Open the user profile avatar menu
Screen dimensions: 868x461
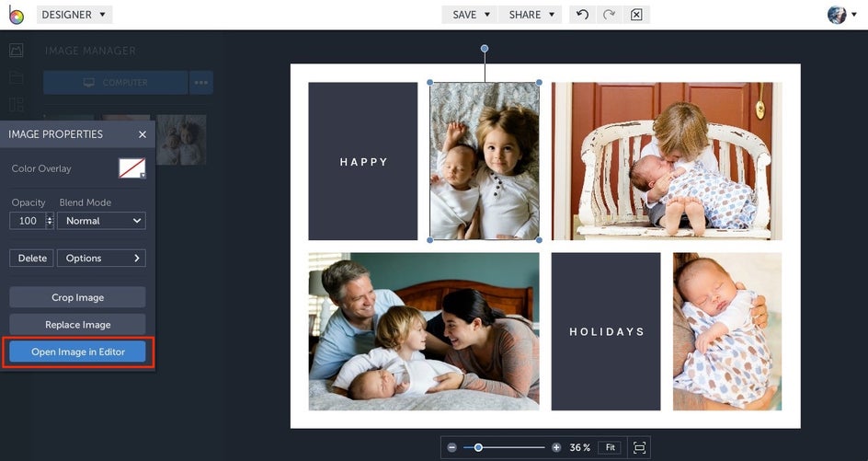pyautogui.click(x=841, y=15)
